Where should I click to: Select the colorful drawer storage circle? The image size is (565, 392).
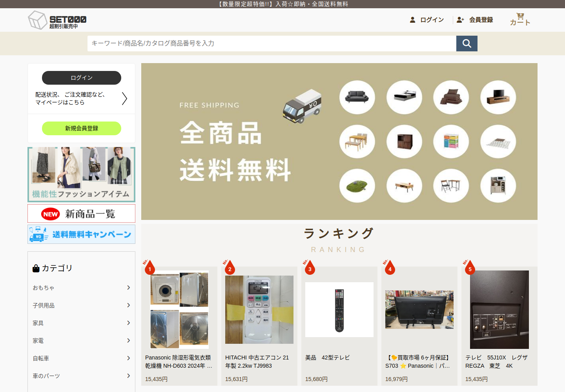click(x=451, y=142)
